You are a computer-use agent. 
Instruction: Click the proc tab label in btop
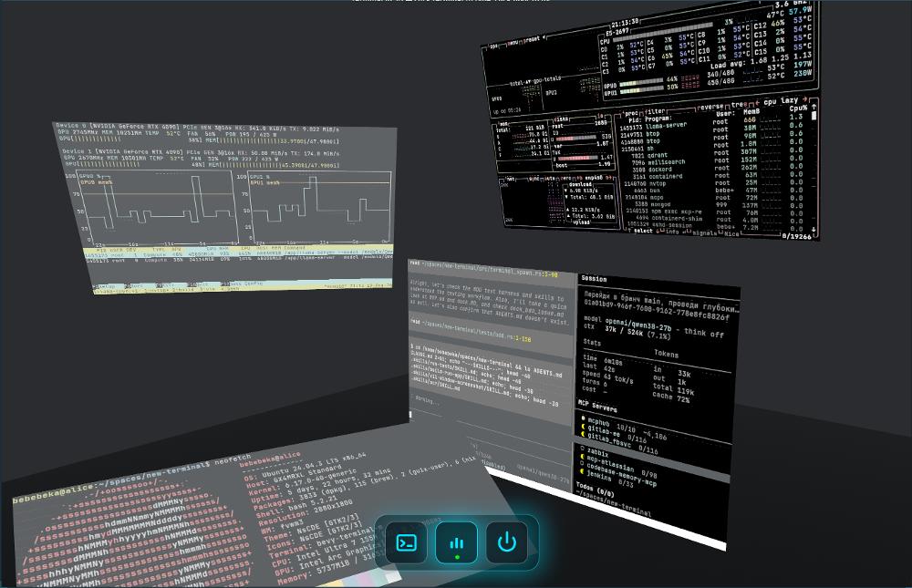[x=631, y=113]
